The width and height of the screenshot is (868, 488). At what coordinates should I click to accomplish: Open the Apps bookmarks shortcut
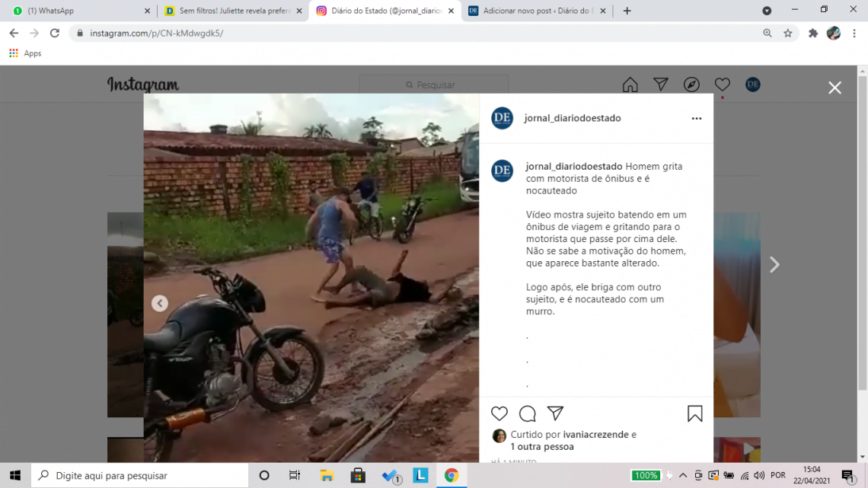tap(25, 53)
